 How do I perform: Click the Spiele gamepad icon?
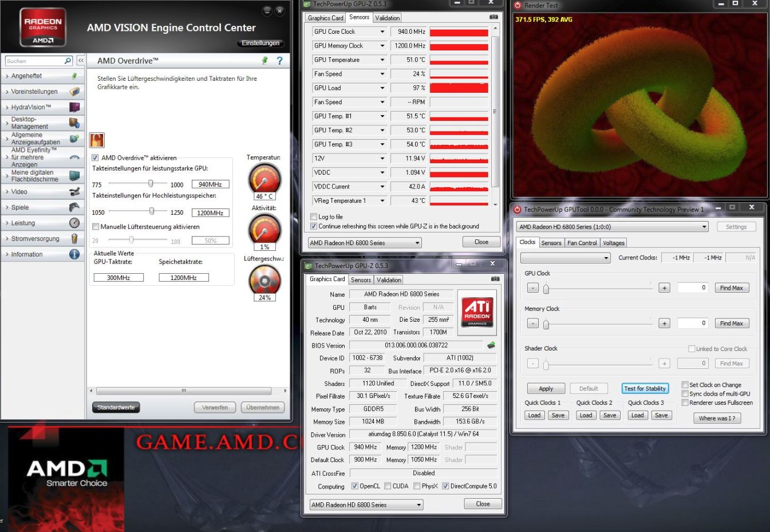pyautogui.click(x=74, y=207)
